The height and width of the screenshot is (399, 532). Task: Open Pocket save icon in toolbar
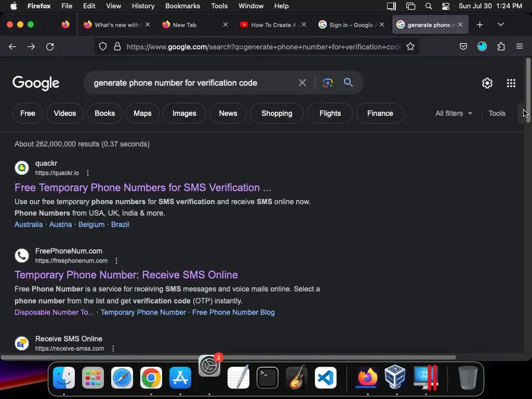tap(463, 46)
